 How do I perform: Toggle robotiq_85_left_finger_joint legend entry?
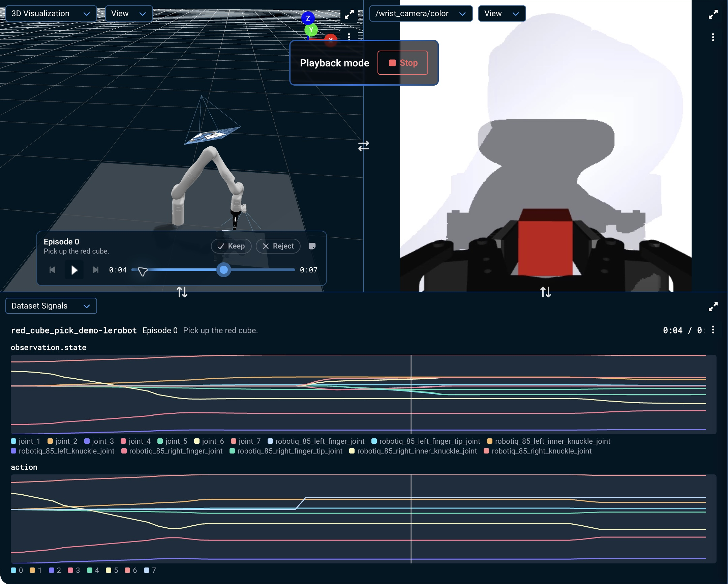tap(316, 441)
